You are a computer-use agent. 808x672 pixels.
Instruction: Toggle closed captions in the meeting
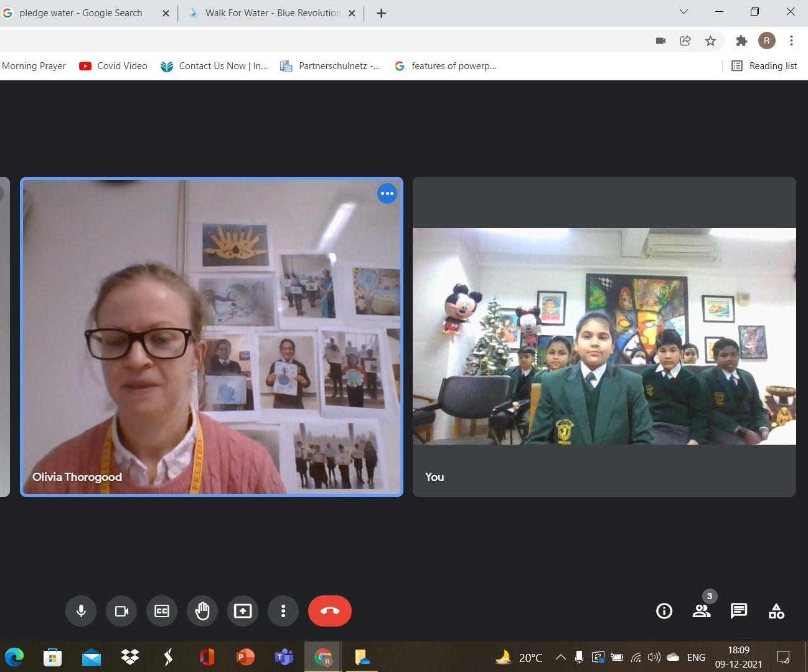click(x=162, y=611)
